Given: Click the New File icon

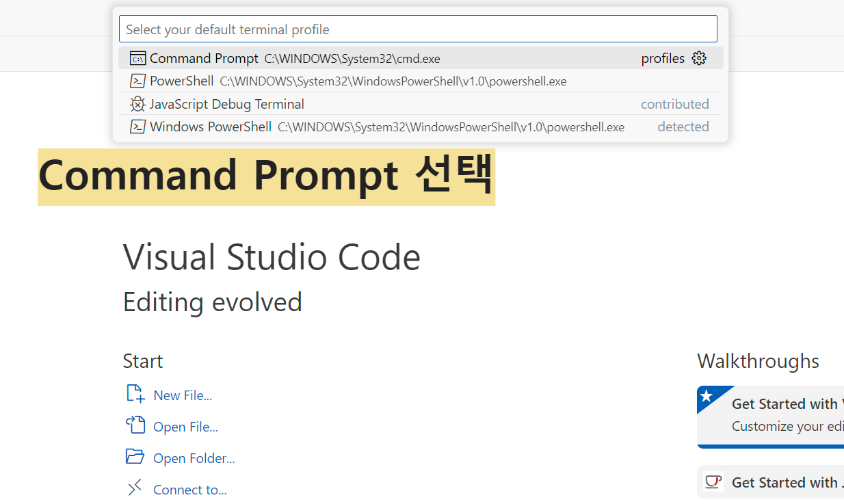Looking at the screenshot, I should [135, 394].
